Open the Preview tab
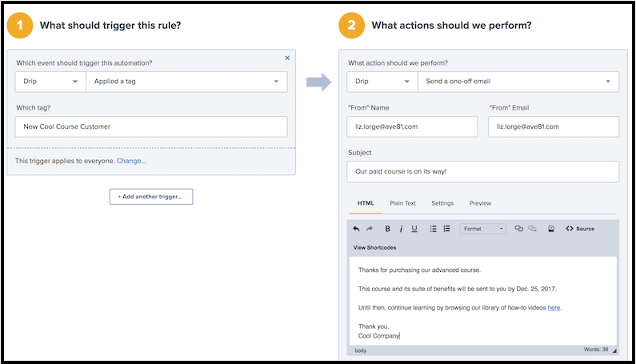Viewport: 636px width, 364px height. pos(480,203)
